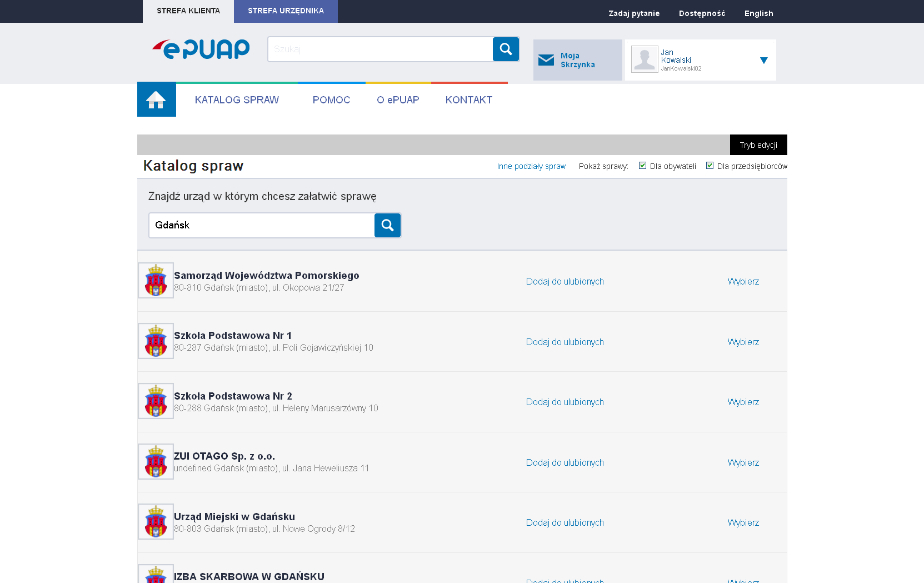Open IZBA SKARBOWA W GDAŃSKU title
This screenshot has width=924, height=583.
249,577
